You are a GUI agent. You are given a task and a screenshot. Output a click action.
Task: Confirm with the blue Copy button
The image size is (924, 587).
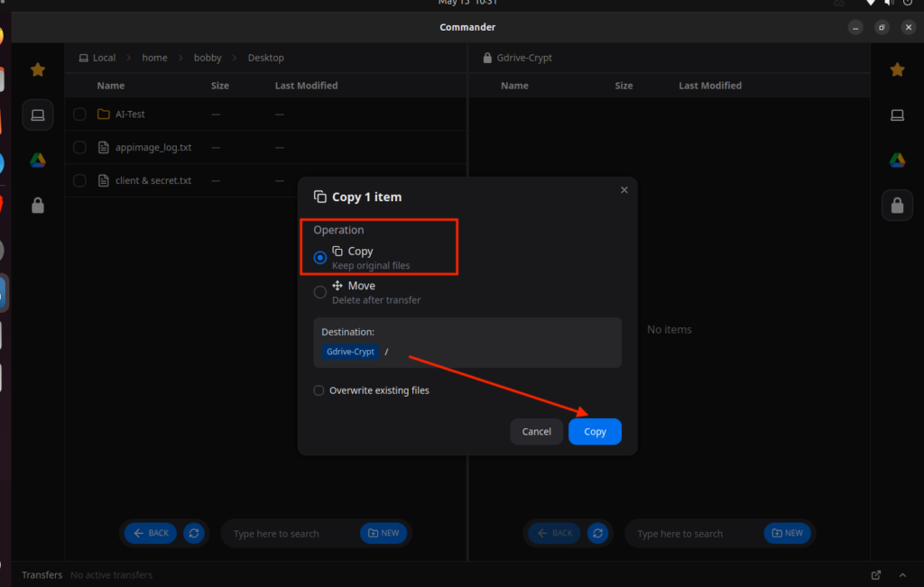[595, 432]
